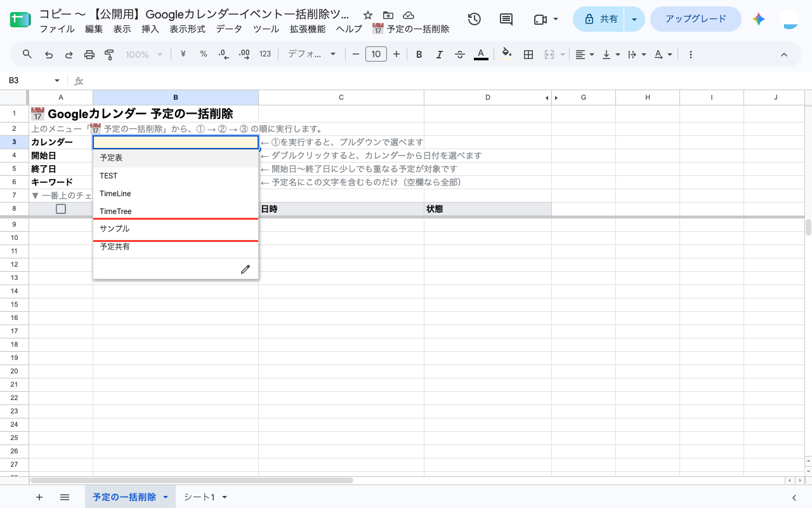The height and width of the screenshot is (508, 812).
Task: Print the spreadsheet
Action: [x=89, y=55]
